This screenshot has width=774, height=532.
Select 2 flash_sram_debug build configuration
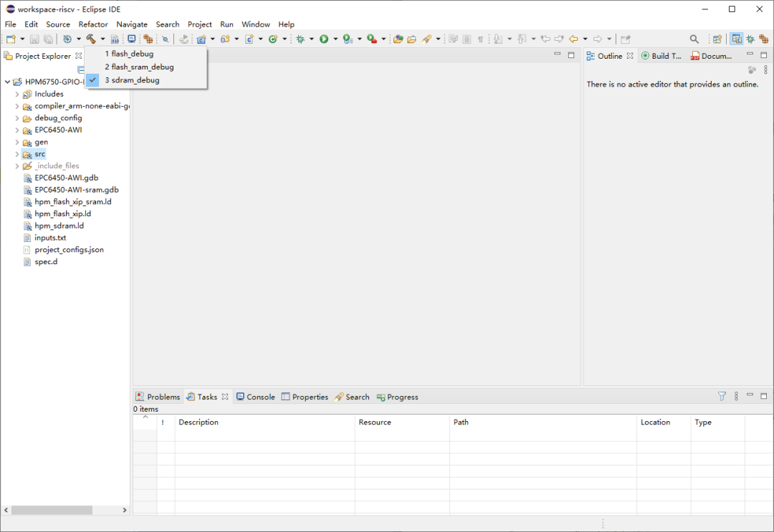point(146,67)
